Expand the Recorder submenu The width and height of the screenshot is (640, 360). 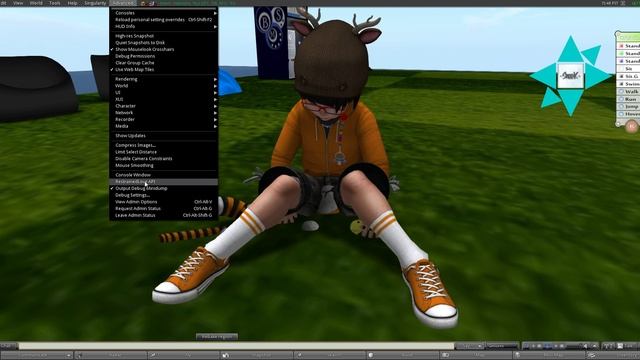pos(163,119)
